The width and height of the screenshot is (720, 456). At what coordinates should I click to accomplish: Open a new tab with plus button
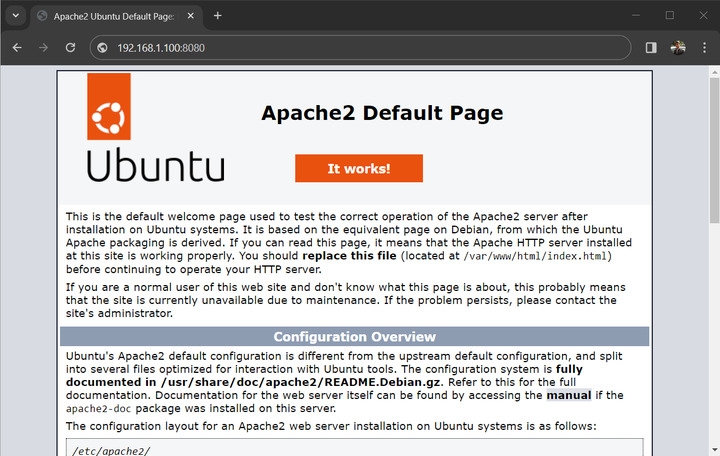[x=218, y=15]
